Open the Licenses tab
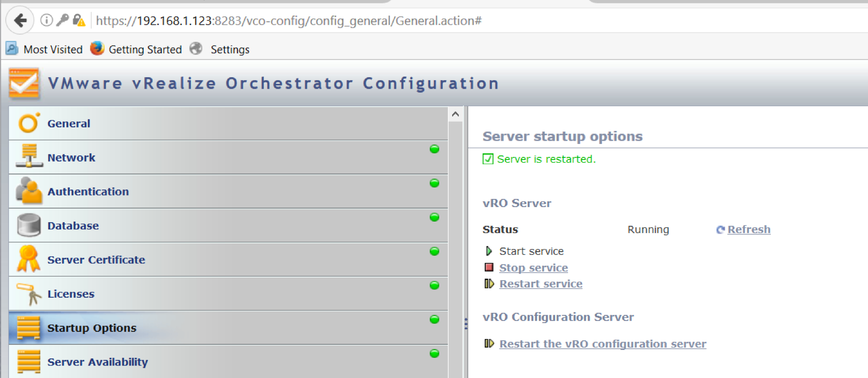The width and height of the screenshot is (868, 378). coord(228,294)
